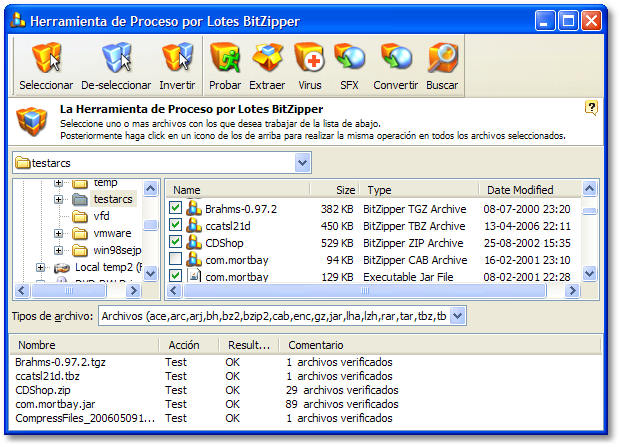Image resolution: width=620 pixels, height=447 pixels.
Task: Click the Jar file icon of com.mortbay
Action: pos(194,275)
